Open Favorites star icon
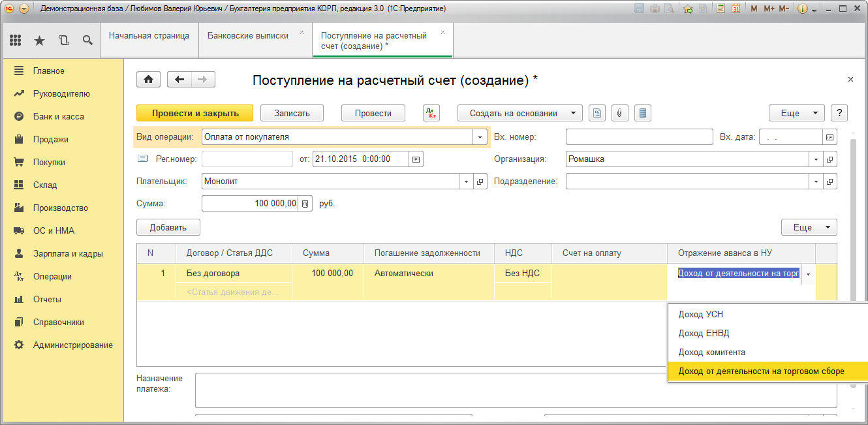This screenshot has height=425, width=868. [40, 40]
